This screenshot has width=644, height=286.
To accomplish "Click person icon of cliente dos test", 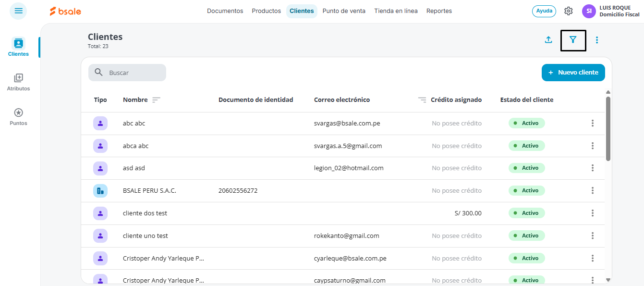I will [100, 213].
